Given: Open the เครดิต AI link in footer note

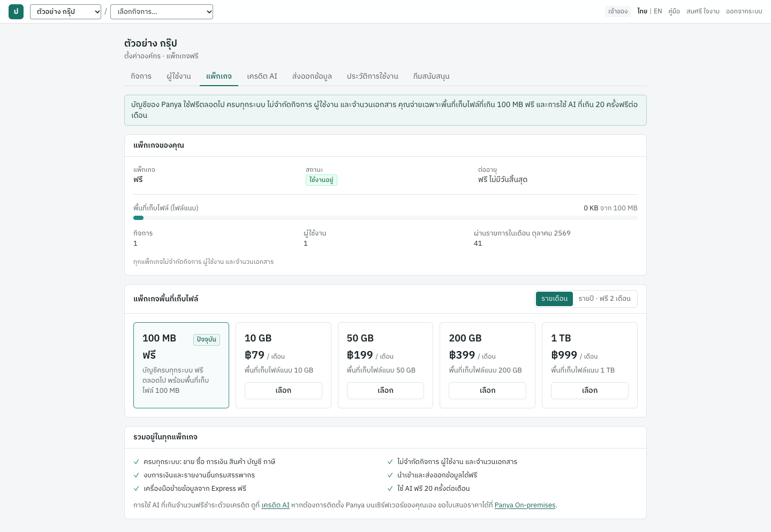Looking at the screenshot, I should point(275,505).
